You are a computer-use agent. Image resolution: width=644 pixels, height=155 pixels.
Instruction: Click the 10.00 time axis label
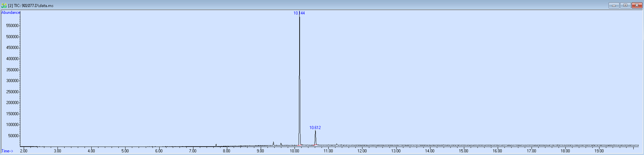(294, 151)
